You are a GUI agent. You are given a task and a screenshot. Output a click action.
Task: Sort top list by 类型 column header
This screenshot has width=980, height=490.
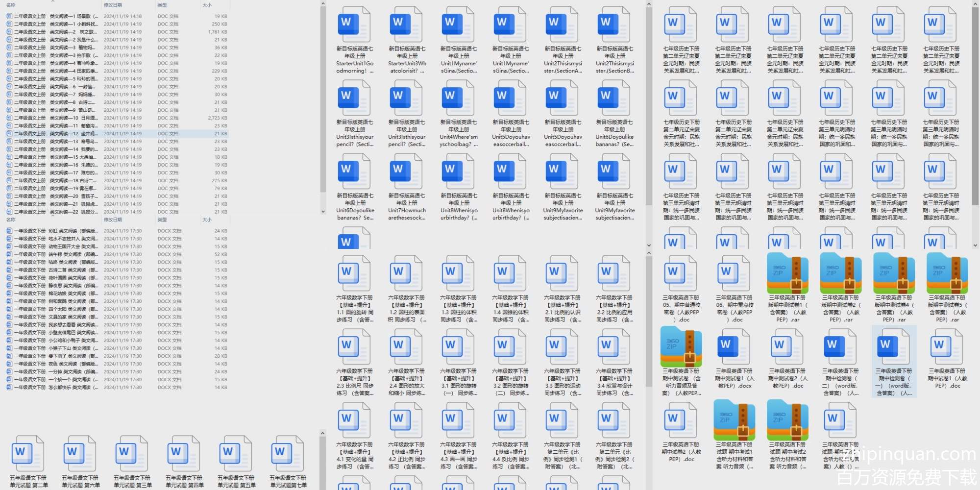tap(162, 5)
